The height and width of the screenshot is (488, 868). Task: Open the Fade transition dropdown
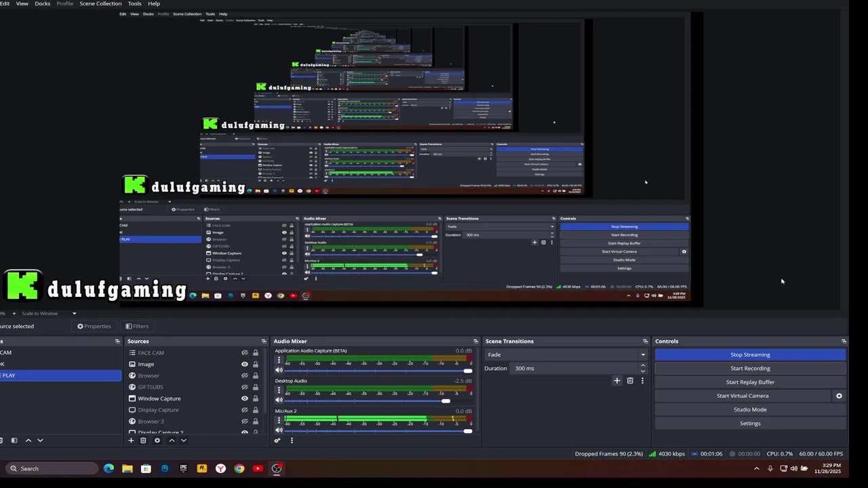pos(566,354)
